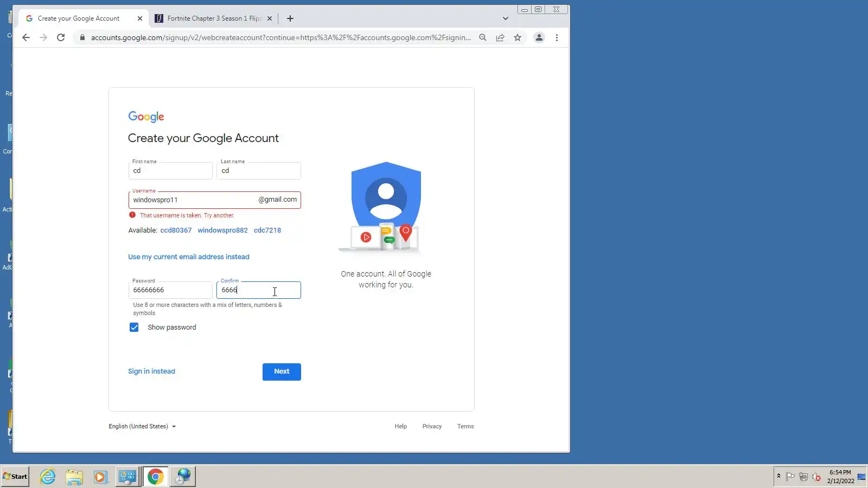The image size is (868, 488).
Task: Choose suggested username cdc7218
Action: tap(267, 230)
